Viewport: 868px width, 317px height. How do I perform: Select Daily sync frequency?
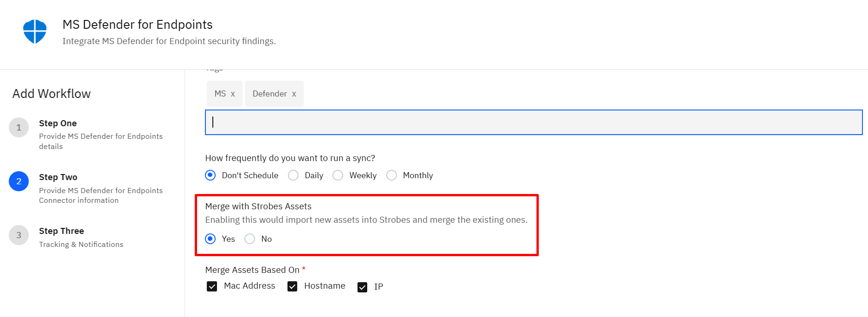[294, 175]
